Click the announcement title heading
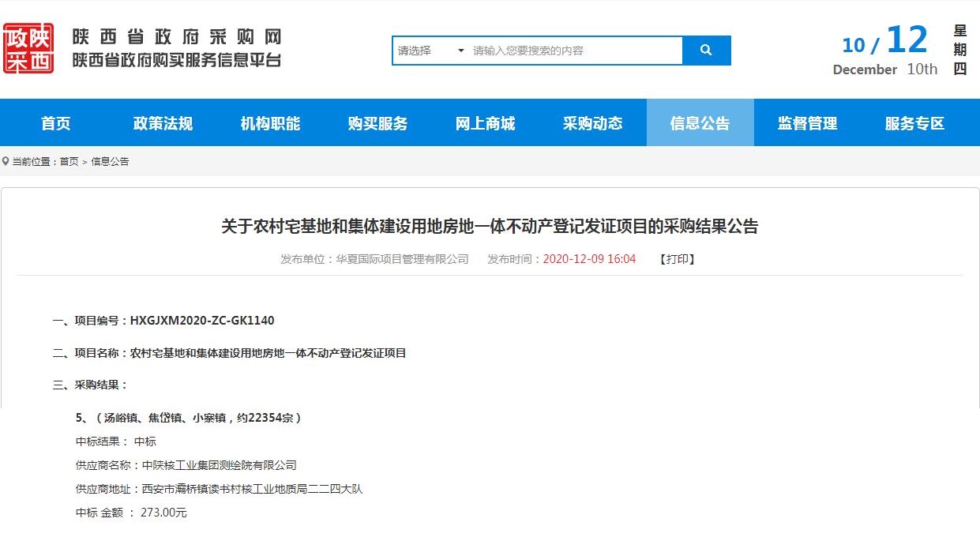 [490, 227]
